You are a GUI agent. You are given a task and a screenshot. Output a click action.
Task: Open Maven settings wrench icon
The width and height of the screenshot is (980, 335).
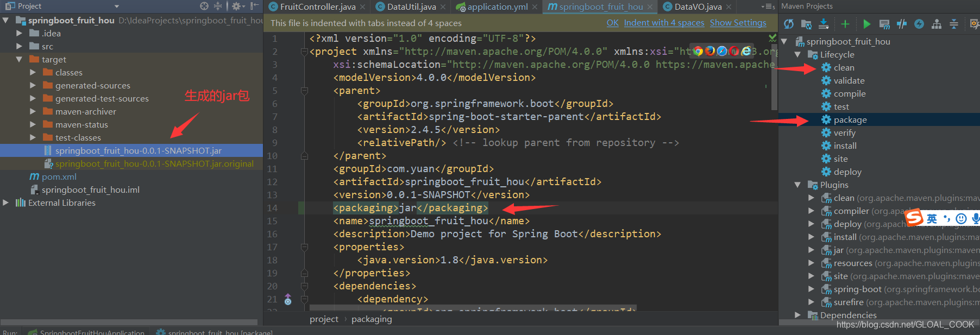point(975,24)
